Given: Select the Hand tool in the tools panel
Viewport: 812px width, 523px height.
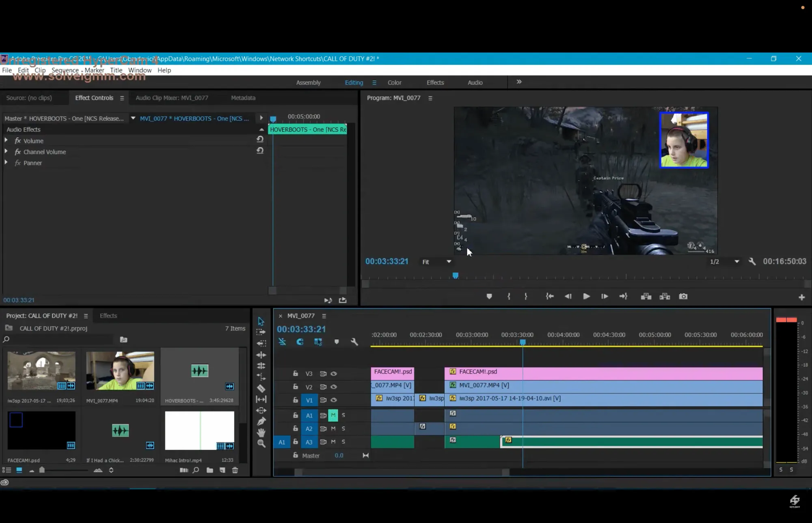Looking at the screenshot, I should click(x=261, y=433).
